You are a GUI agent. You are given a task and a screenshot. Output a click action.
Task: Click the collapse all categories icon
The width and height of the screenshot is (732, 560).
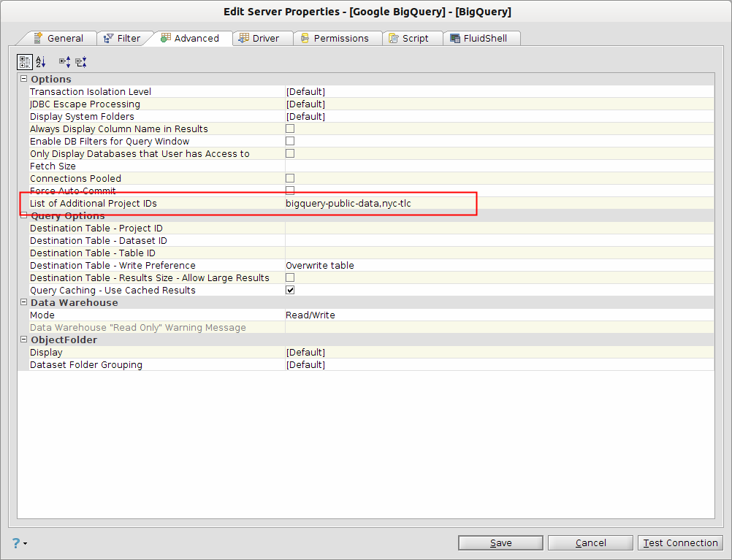(x=81, y=61)
